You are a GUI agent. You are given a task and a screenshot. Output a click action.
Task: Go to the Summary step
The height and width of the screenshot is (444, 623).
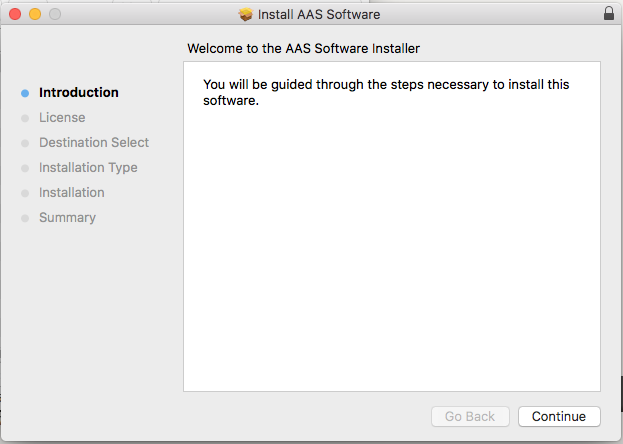tap(67, 217)
